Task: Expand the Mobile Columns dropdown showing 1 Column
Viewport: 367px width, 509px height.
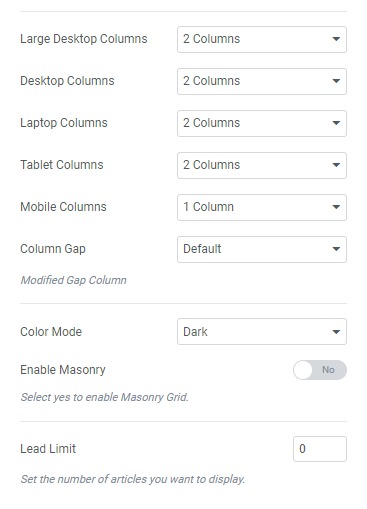Action: pos(262,207)
